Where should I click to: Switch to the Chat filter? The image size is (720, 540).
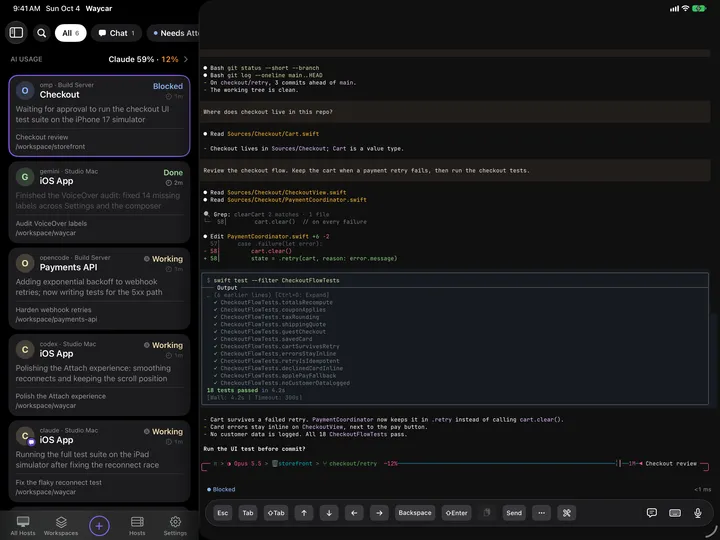pyautogui.click(x=117, y=33)
